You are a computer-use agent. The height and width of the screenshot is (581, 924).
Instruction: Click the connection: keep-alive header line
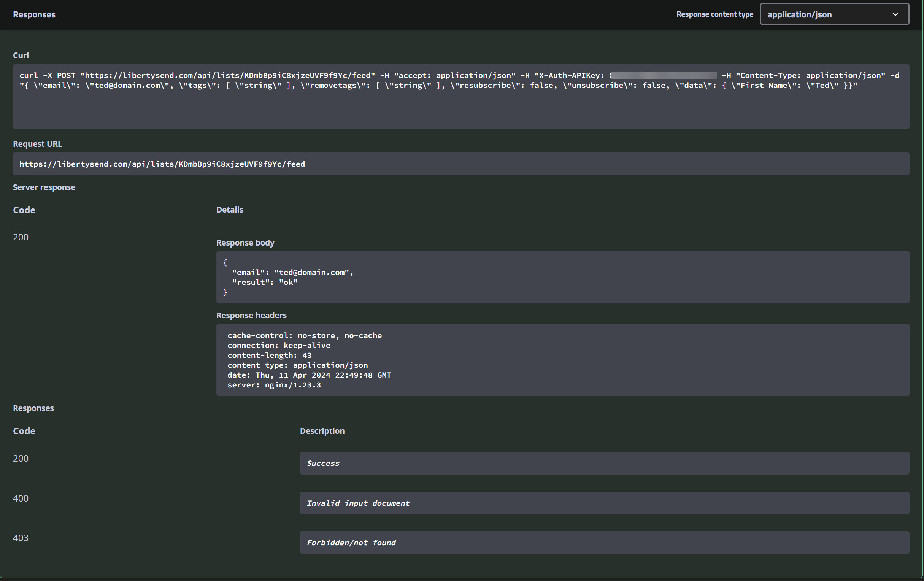pyautogui.click(x=279, y=345)
